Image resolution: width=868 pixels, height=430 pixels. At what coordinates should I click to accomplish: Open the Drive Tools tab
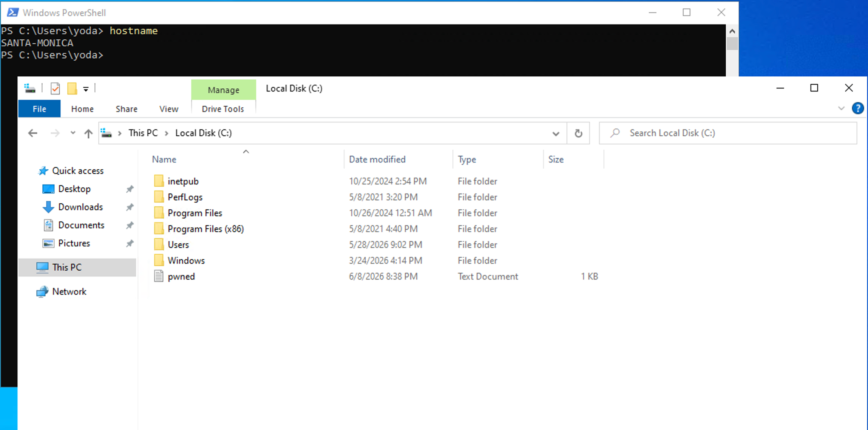point(223,109)
